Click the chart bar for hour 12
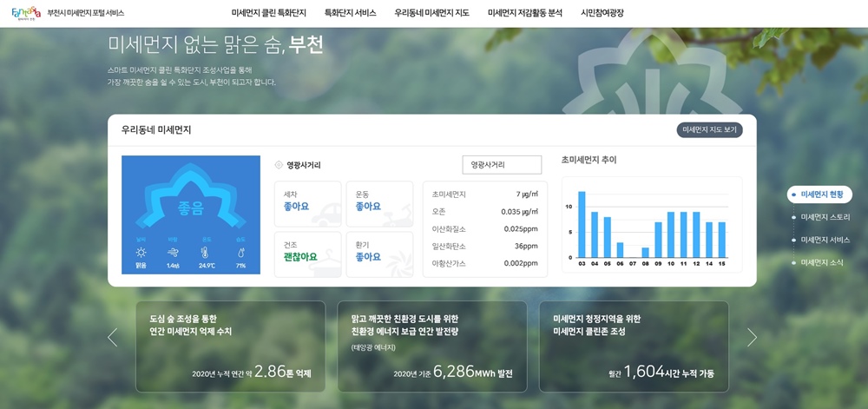Image resolution: width=868 pixels, height=409 pixels. (x=696, y=234)
